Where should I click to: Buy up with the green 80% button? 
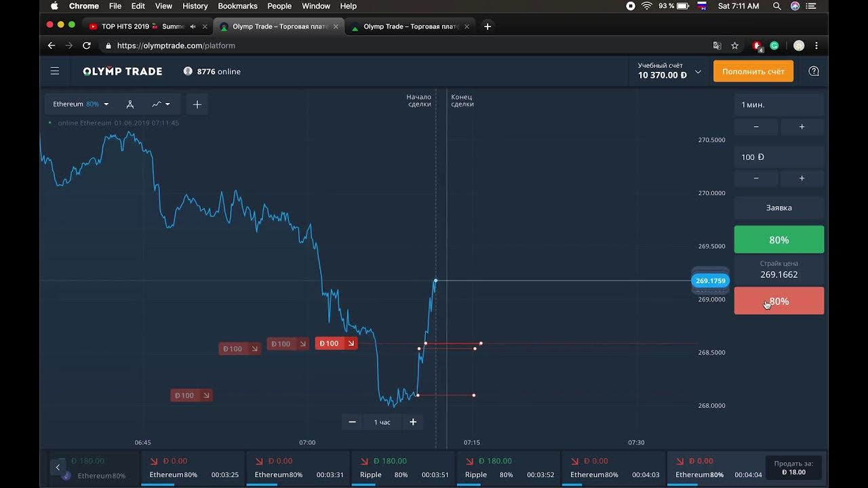point(779,240)
